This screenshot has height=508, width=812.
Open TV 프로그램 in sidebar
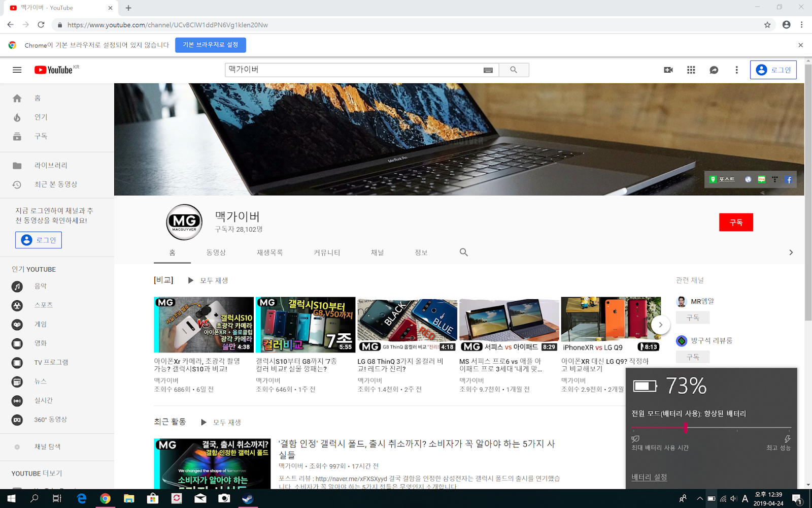tap(57, 362)
